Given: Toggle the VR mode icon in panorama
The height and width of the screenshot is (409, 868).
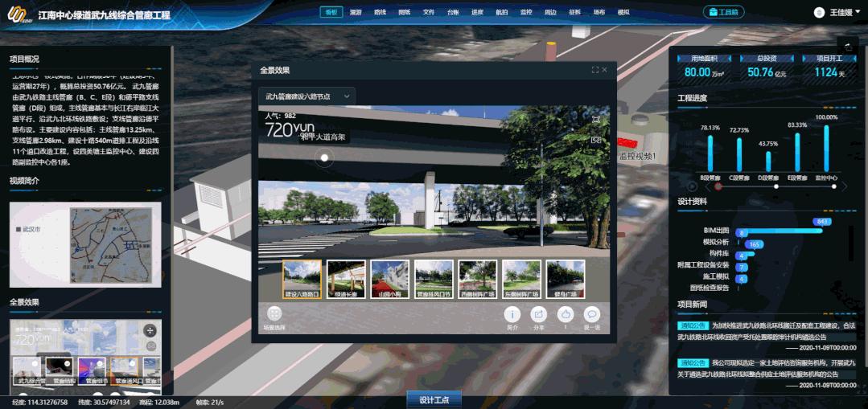Looking at the screenshot, I should click(x=595, y=140).
